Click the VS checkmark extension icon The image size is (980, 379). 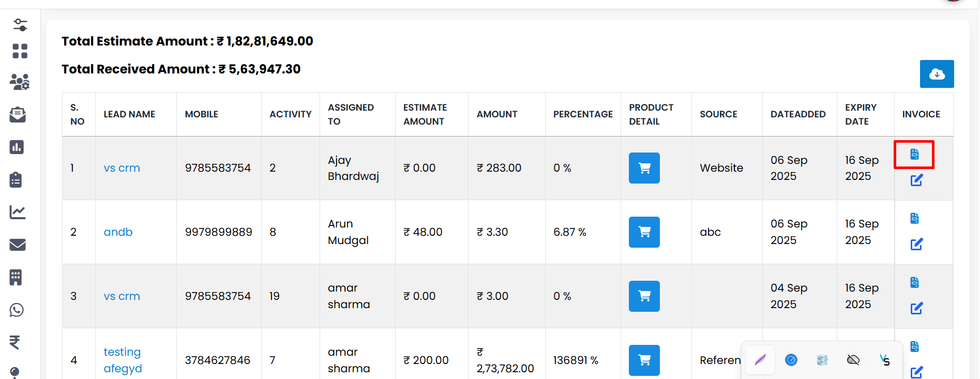click(885, 360)
